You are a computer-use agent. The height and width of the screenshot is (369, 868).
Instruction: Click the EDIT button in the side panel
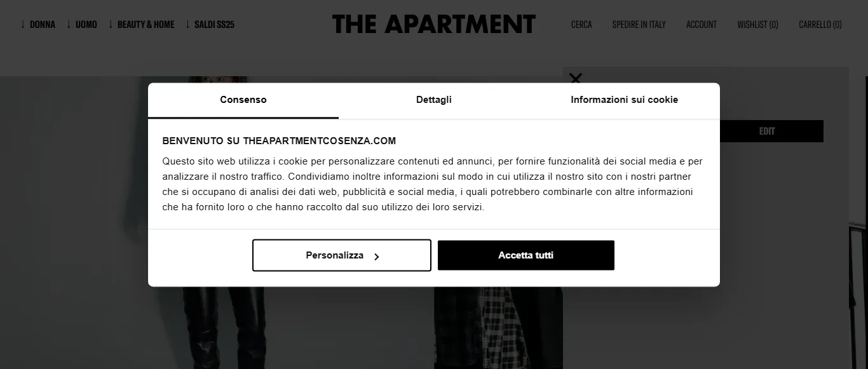[768, 131]
